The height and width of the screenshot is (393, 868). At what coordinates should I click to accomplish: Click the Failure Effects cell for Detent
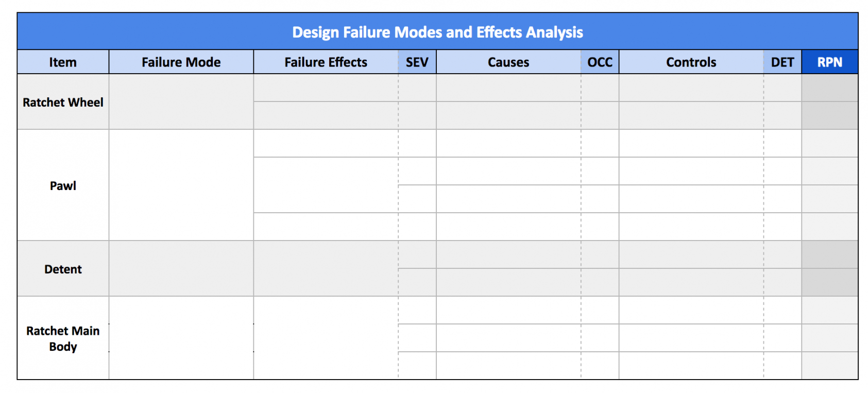pos(326,269)
